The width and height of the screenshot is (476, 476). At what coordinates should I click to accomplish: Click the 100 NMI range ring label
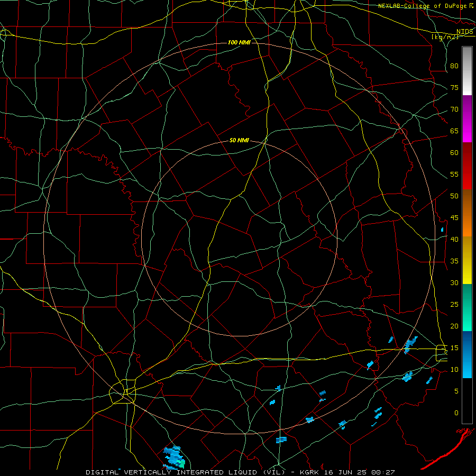tap(239, 42)
